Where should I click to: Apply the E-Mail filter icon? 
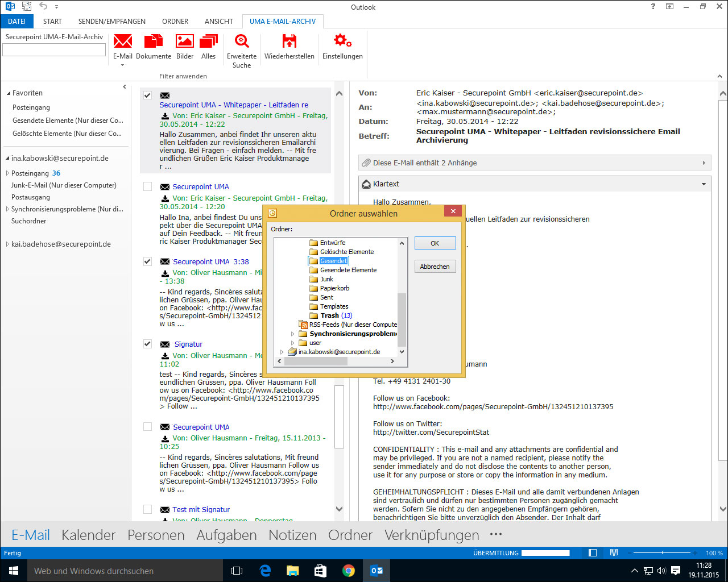pos(122,41)
